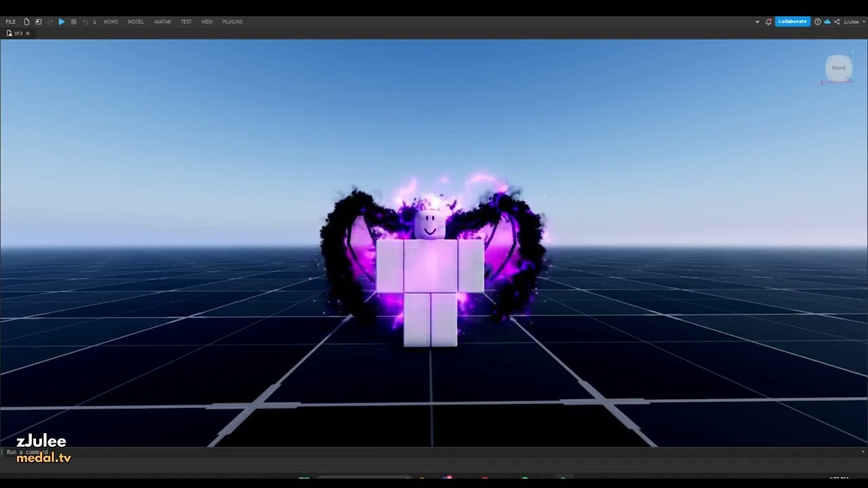Switch to the AVATAR ribbon tab
Image resolution: width=868 pixels, height=488 pixels.
162,22
